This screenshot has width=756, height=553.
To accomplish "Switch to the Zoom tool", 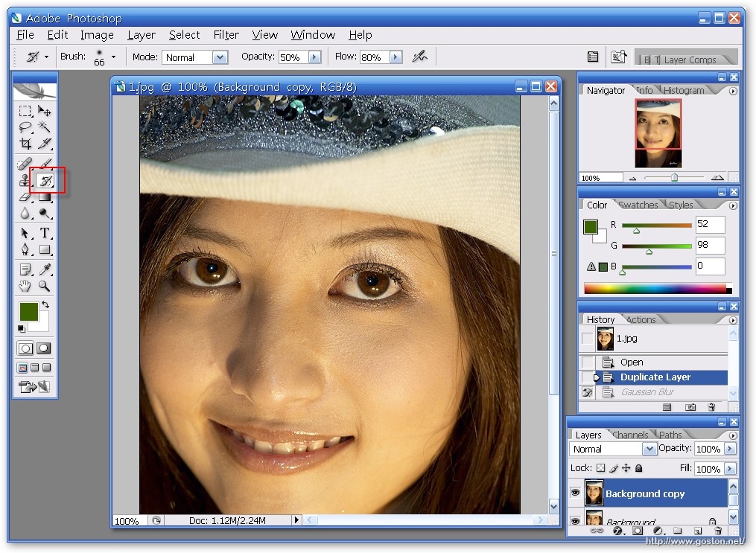I will coord(45,286).
